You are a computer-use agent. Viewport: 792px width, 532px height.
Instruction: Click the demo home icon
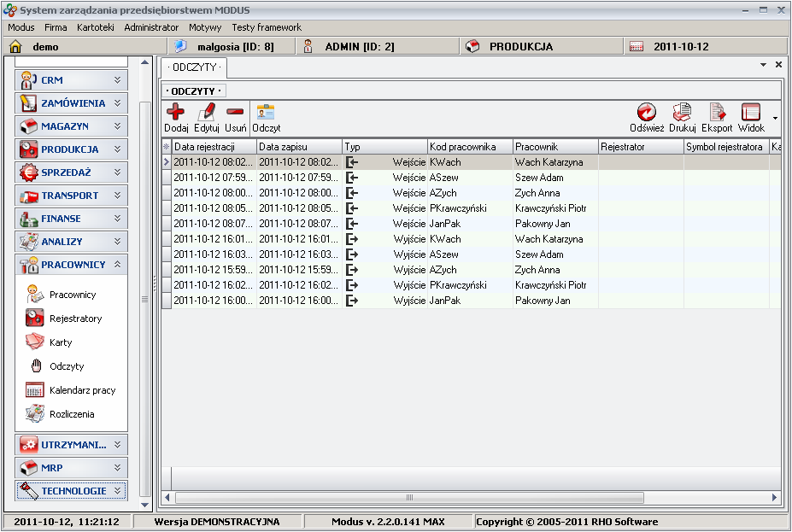pos(15,47)
